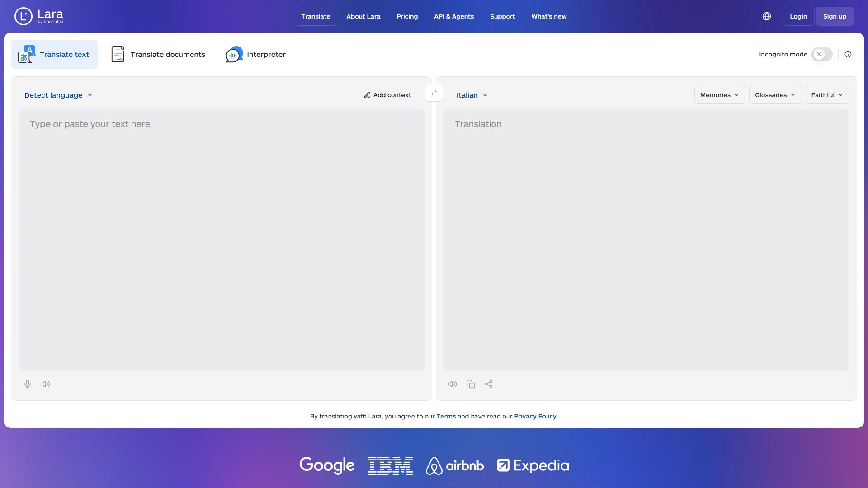Share the translation via share icon
868x488 pixels.
click(x=489, y=384)
